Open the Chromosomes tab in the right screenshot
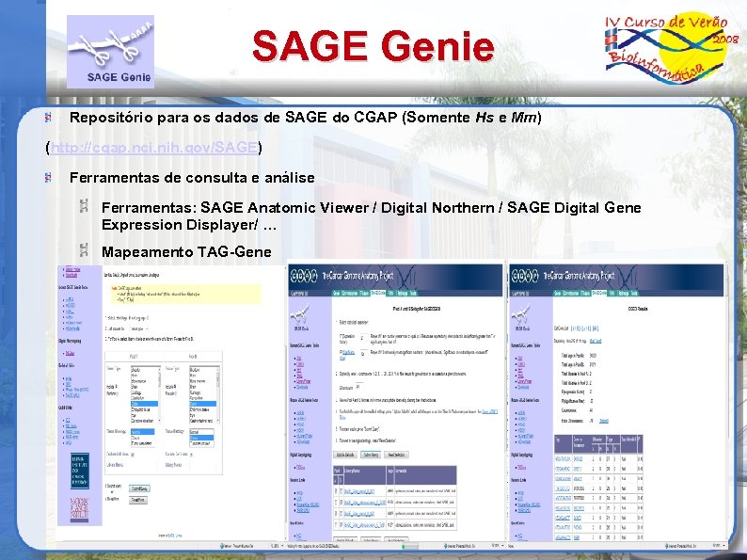Image resolution: width=747 pixels, height=560 pixels. [x=571, y=293]
